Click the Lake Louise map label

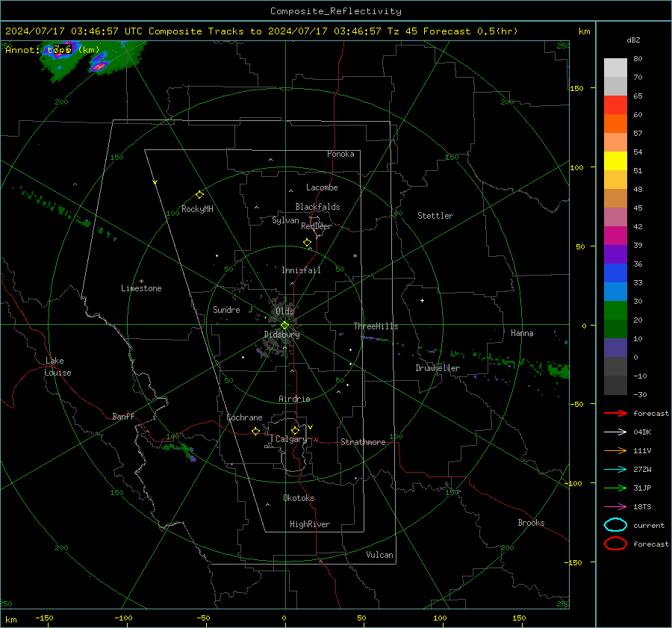click(x=57, y=367)
